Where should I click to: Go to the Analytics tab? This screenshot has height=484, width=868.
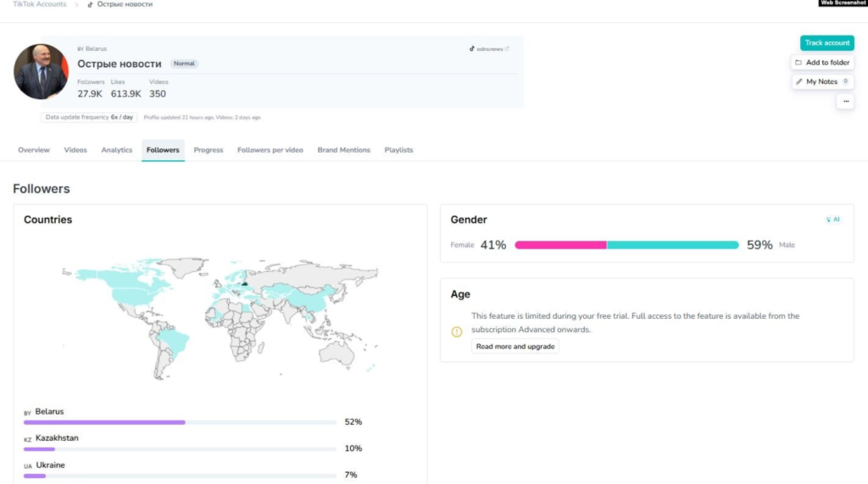point(117,150)
